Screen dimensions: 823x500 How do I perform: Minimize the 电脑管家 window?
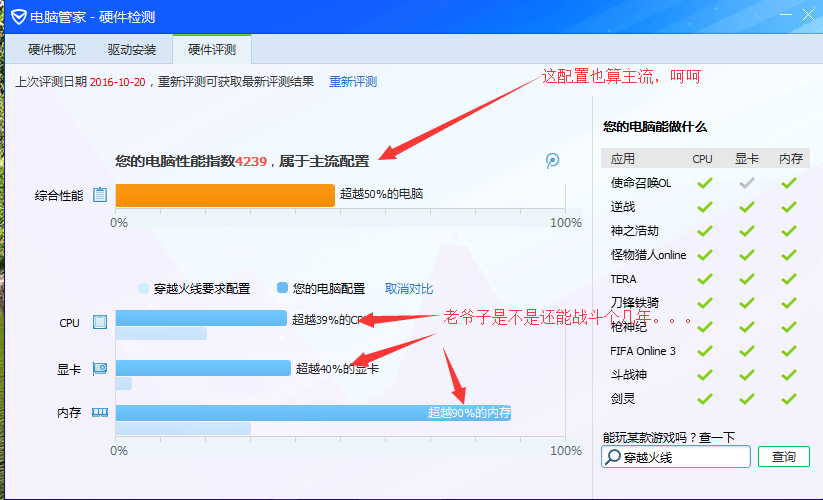tap(786, 15)
